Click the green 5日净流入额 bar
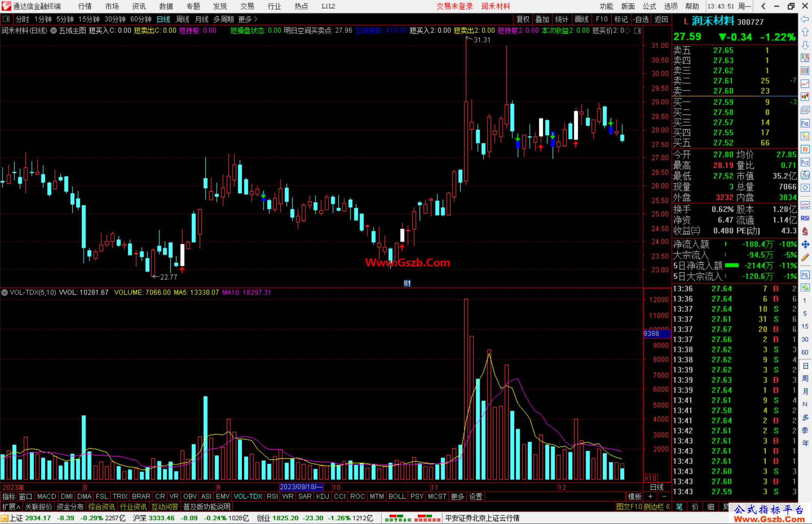Image resolution: width=812 pixels, height=524 pixels. click(732, 266)
